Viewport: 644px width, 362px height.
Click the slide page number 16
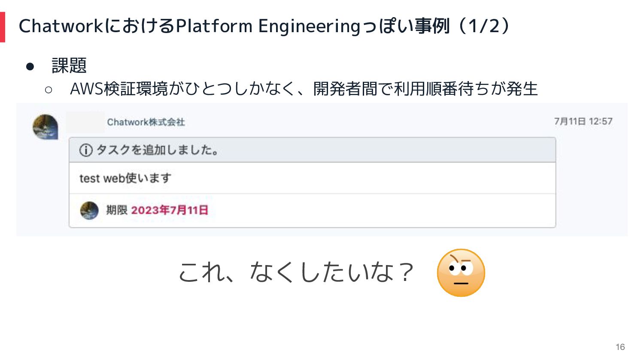620,347
